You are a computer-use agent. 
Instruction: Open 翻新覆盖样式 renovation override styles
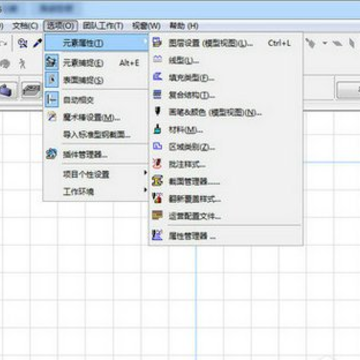click(x=226, y=199)
